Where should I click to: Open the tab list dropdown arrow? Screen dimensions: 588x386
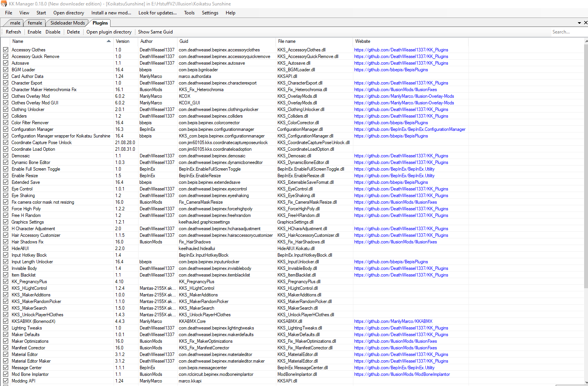tap(579, 23)
